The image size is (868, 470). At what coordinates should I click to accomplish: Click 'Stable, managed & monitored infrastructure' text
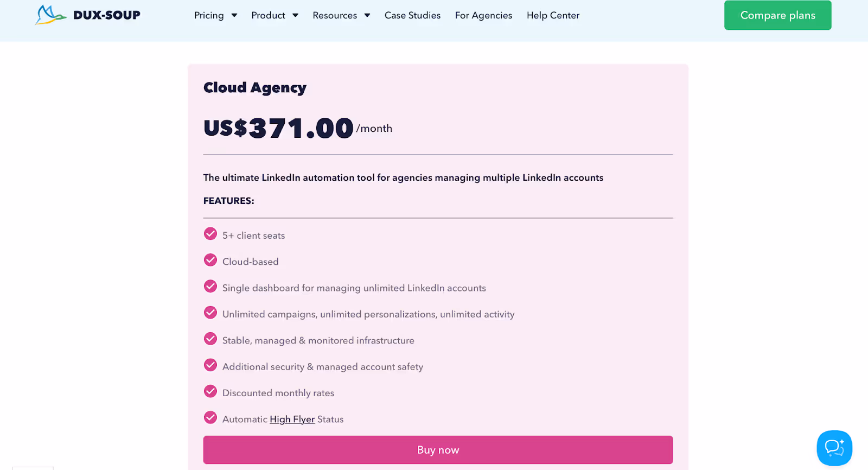(x=318, y=340)
